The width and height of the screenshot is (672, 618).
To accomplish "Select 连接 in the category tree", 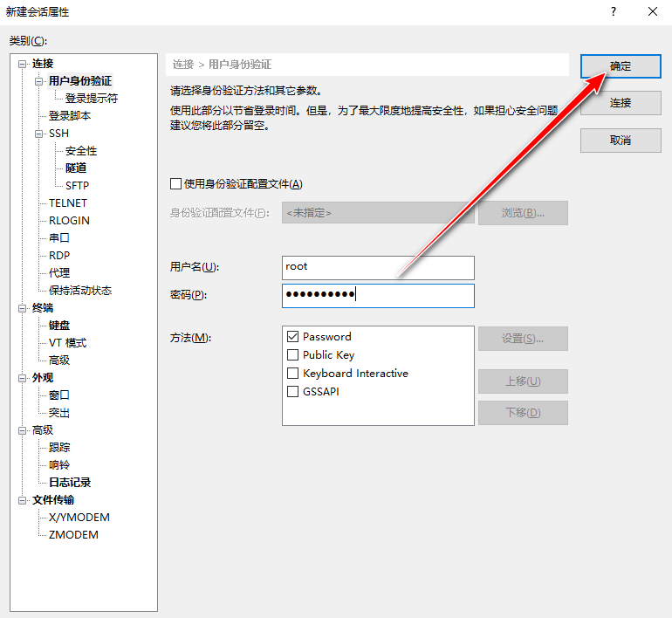I will [43, 64].
